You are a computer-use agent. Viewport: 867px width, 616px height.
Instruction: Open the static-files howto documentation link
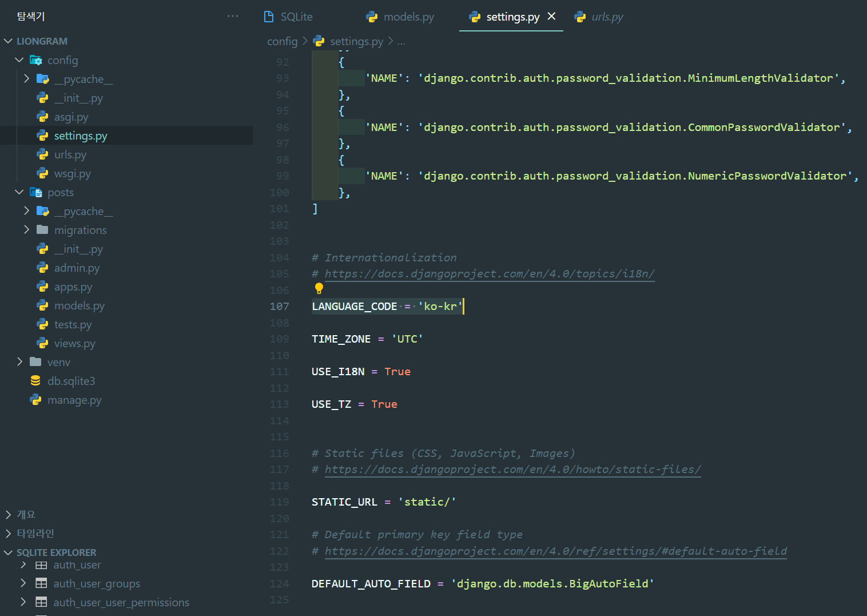[x=512, y=469]
